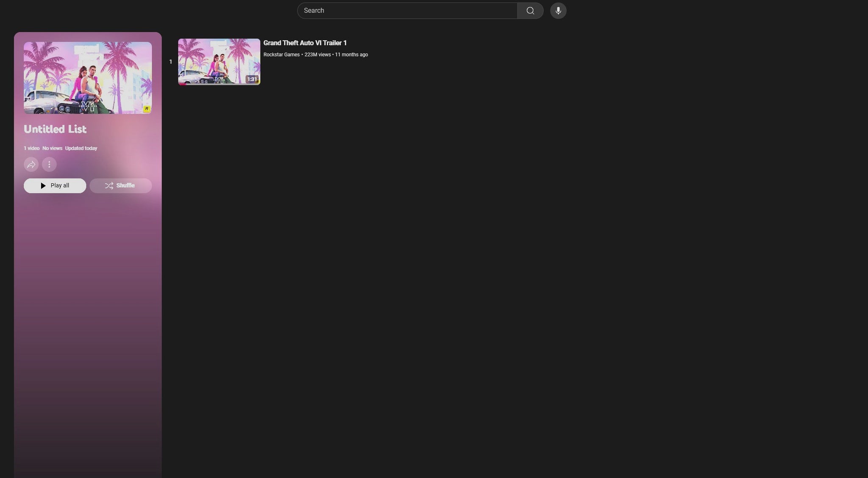The image size is (868, 478).
Task: Open the Grand Theft Auto VI Trailer 1 title
Action: 305,43
